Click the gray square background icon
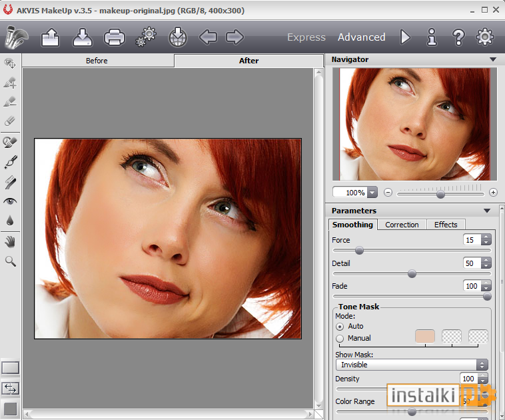The image size is (505, 420). 10,409
